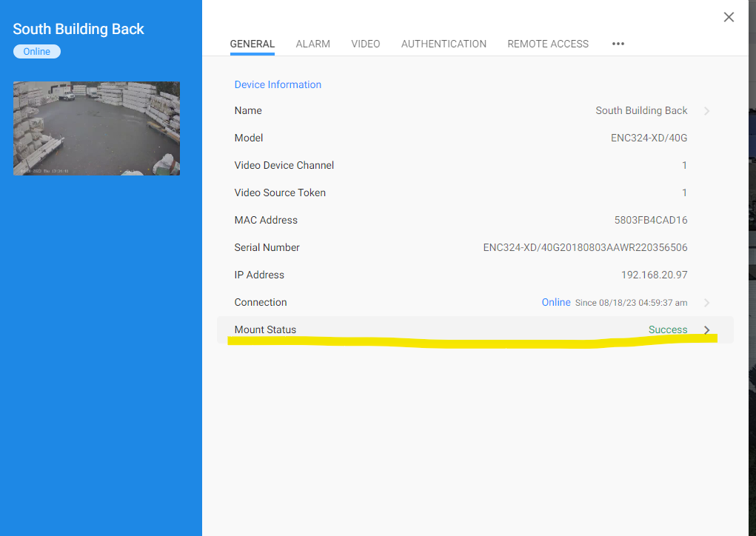
Task: Click the General tab
Action: click(x=252, y=44)
